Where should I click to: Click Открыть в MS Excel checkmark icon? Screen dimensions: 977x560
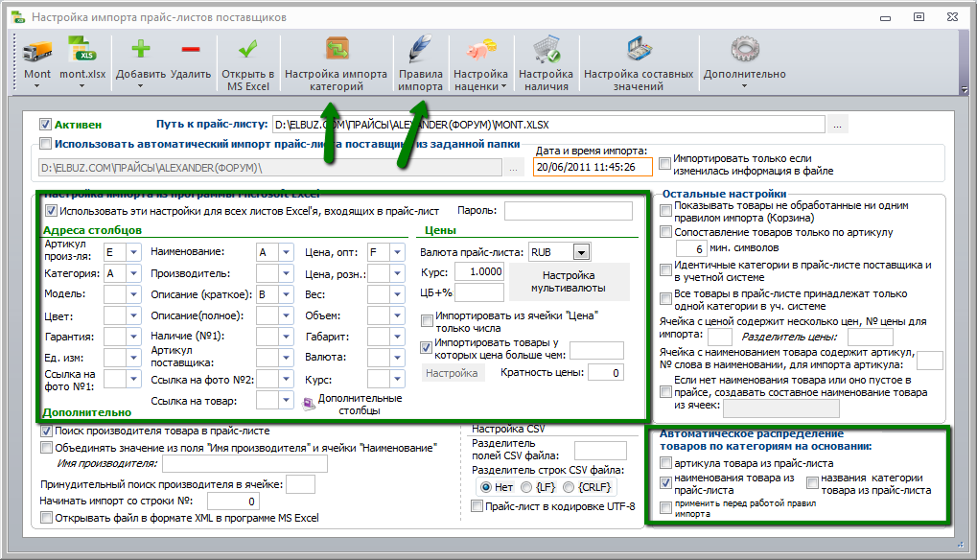[248, 49]
